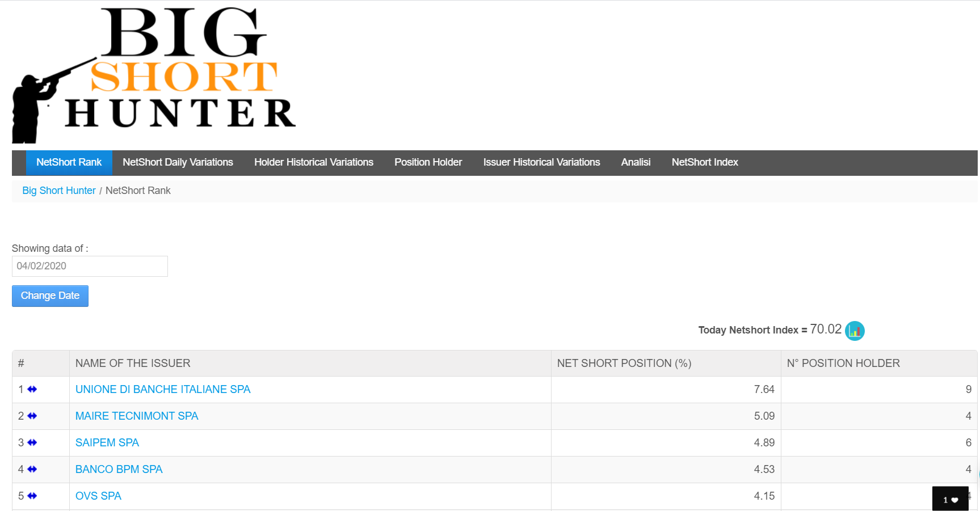The image size is (980, 511).
Task: Click position holder count 9 for UNIONE
Action: pyautogui.click(x=969, y=390)
